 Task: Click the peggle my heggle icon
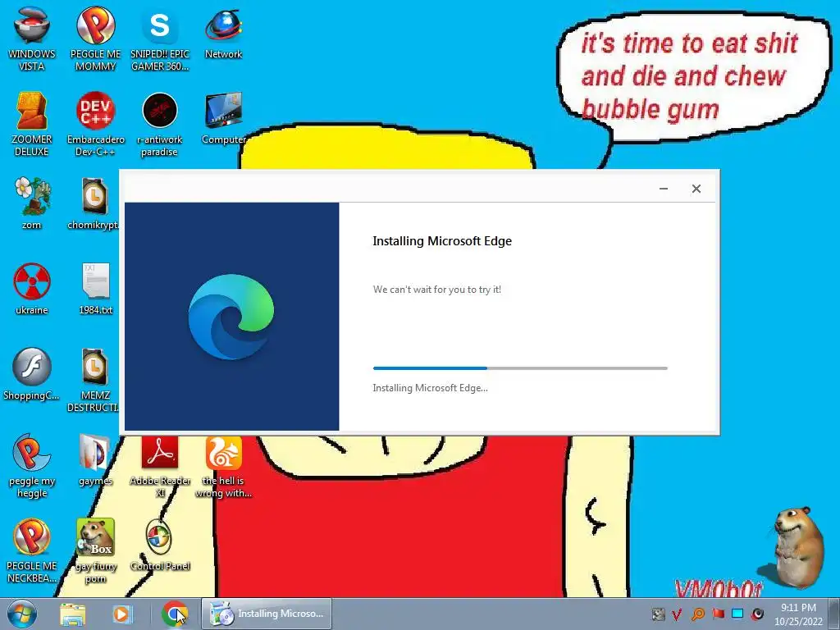tap(32, 466)
